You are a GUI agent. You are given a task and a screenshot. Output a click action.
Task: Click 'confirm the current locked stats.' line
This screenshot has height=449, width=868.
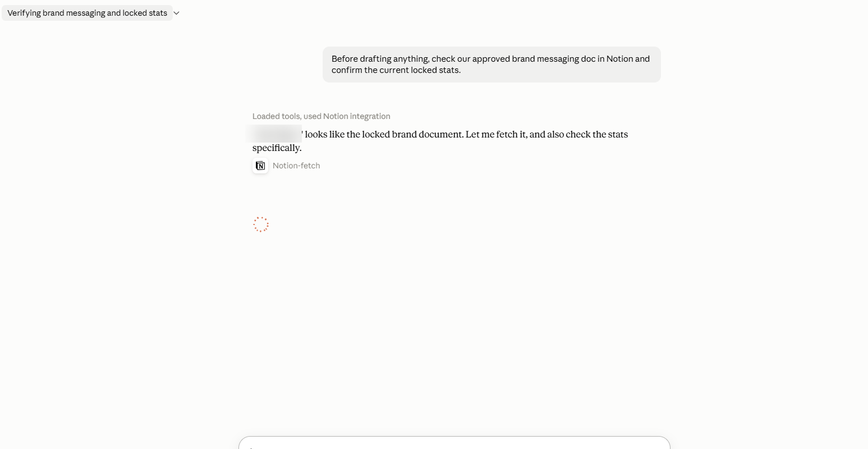396,70
